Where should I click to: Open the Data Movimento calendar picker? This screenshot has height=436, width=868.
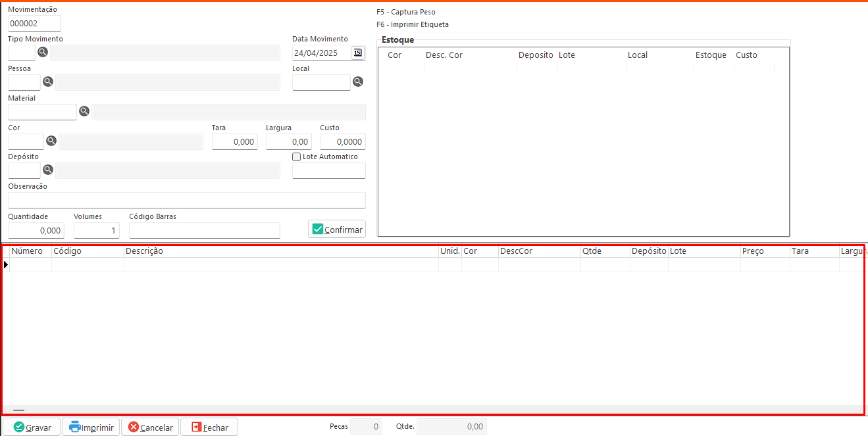point(357,53)
